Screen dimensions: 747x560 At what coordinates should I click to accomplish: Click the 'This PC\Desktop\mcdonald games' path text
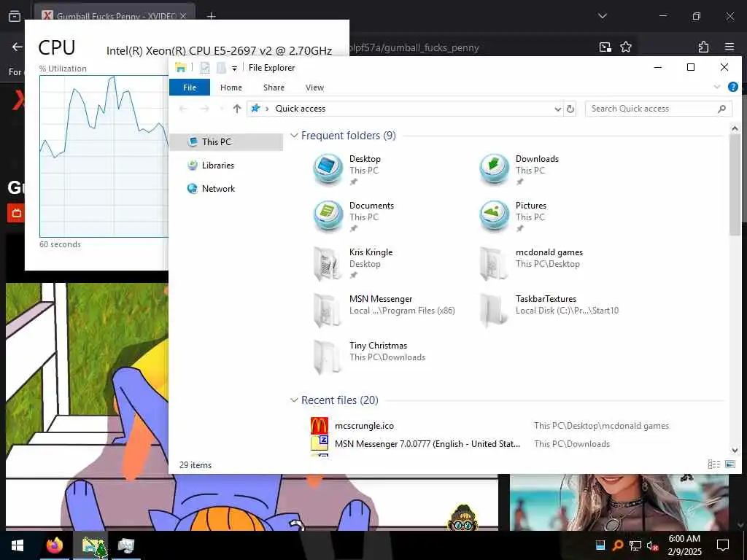tap(601, 426)
